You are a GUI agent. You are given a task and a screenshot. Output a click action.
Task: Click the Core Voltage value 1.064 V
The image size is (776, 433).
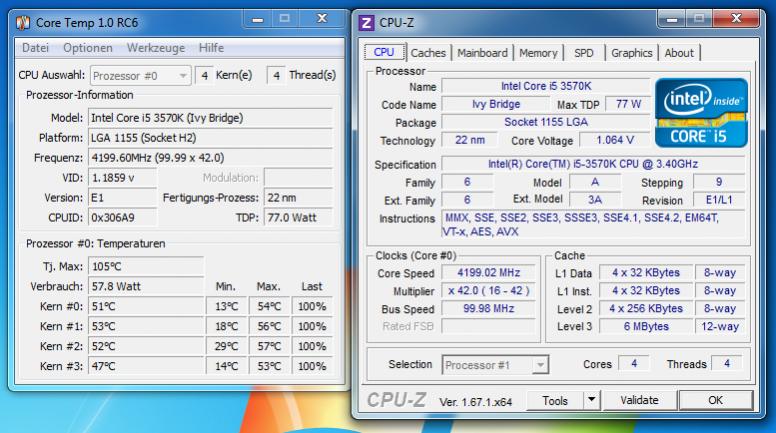(x=615, y=140)
